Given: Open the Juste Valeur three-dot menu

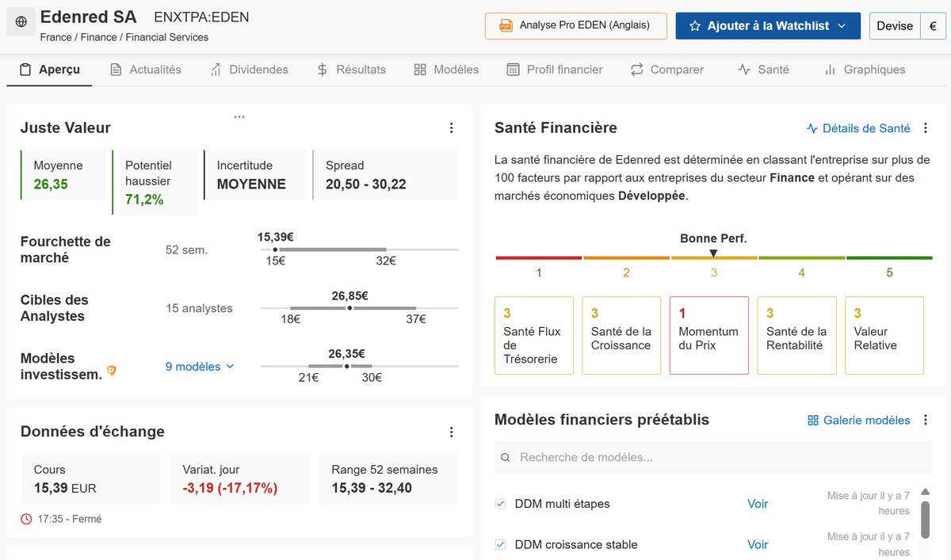Looking at the screenshot, I should pyautogui.click(x=451, y=128).
